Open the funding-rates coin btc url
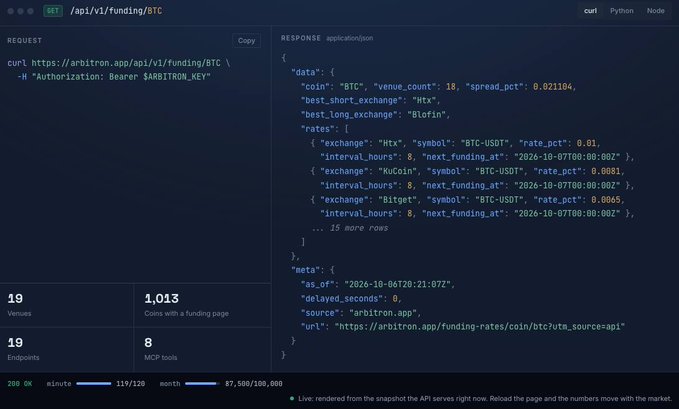Screen dimensions: 679x409 480,327
